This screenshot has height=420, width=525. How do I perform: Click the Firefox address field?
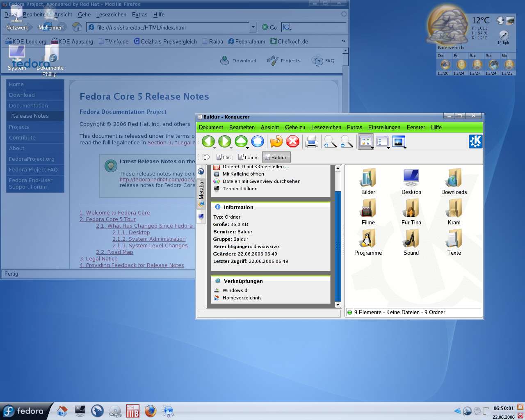[172, 27]
